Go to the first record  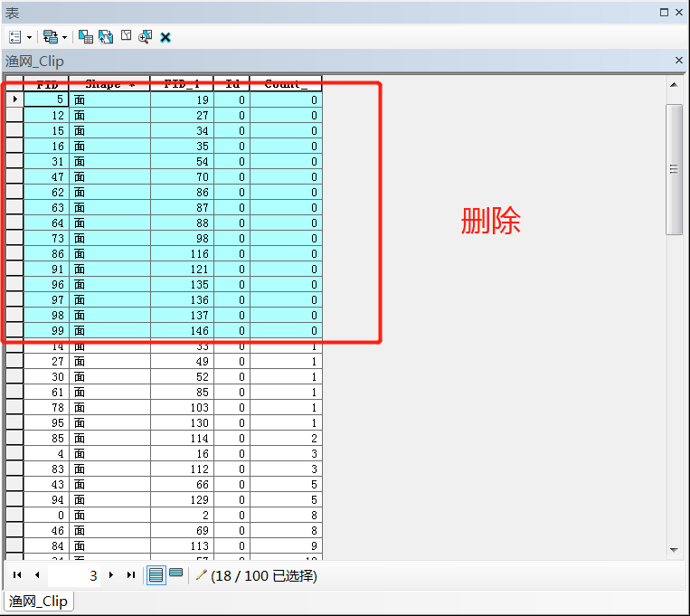point(17,575)
